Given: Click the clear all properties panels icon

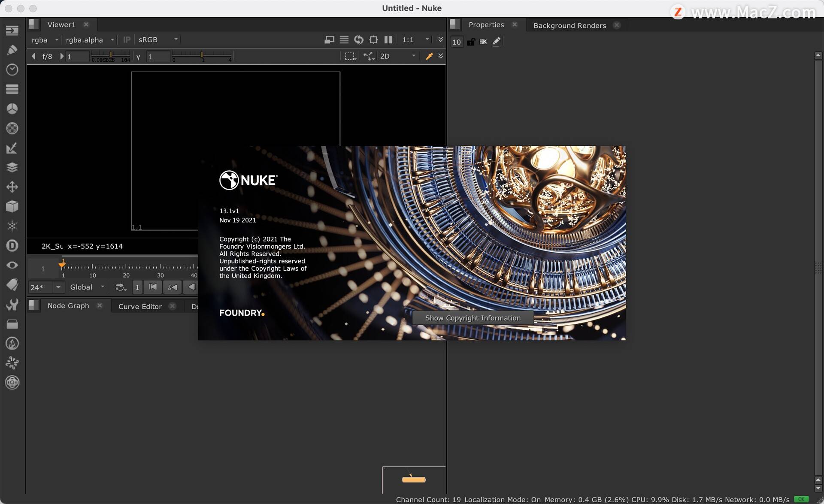Looking at the screenshot, I should tap(483, 42).
